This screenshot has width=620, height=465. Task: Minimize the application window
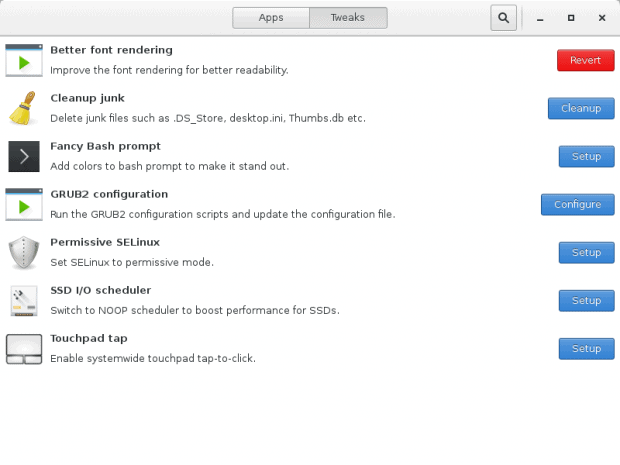[x=540, y=18]
